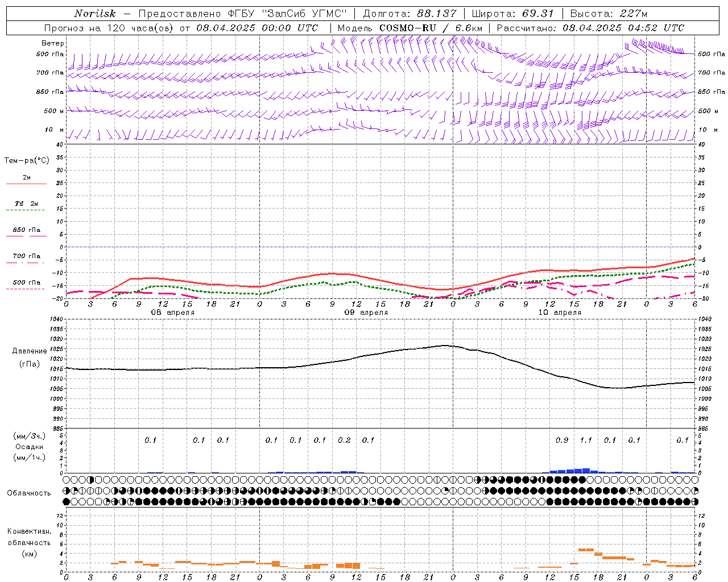Click the "0.9" precipitation value
This screenshot has width=728, height=582.
tap(562, 440)
